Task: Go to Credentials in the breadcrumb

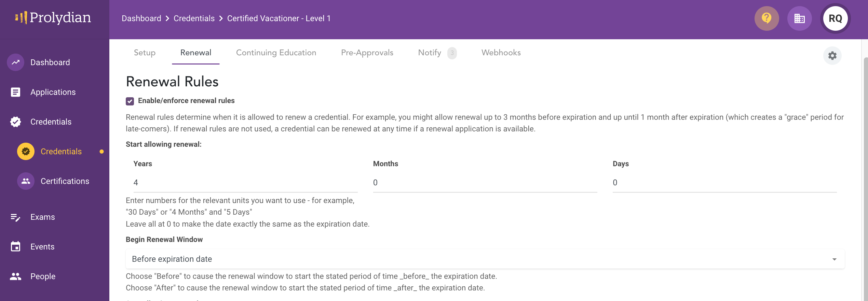Action: 194,18
